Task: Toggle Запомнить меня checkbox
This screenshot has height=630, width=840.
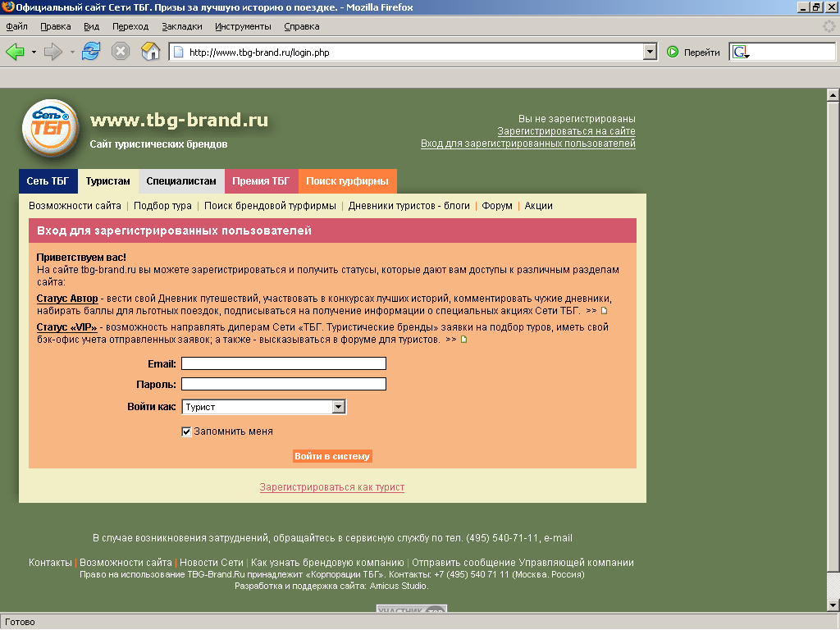Action: click(186, 431)
